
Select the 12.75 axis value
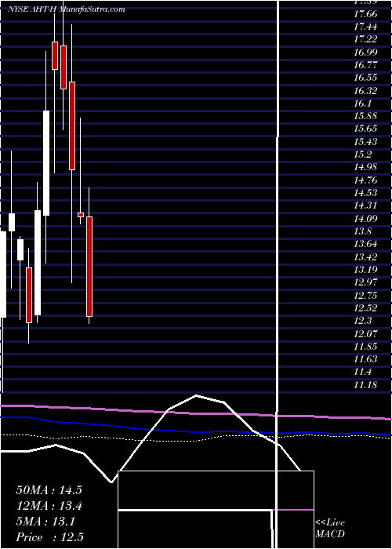366,296
